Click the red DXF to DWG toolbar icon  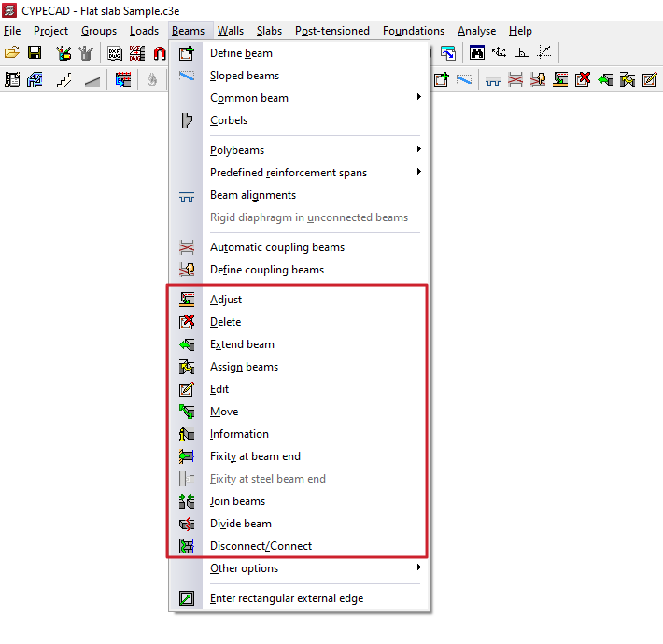tap(137, 53)
